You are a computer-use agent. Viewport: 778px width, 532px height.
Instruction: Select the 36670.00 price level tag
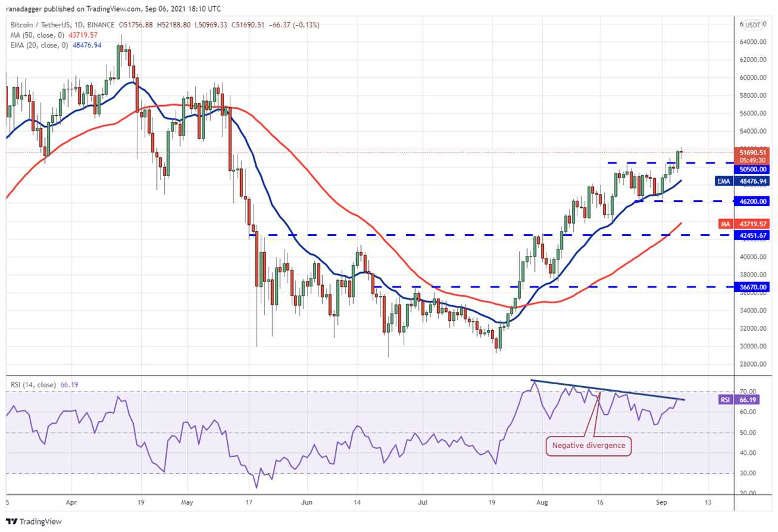752,286
